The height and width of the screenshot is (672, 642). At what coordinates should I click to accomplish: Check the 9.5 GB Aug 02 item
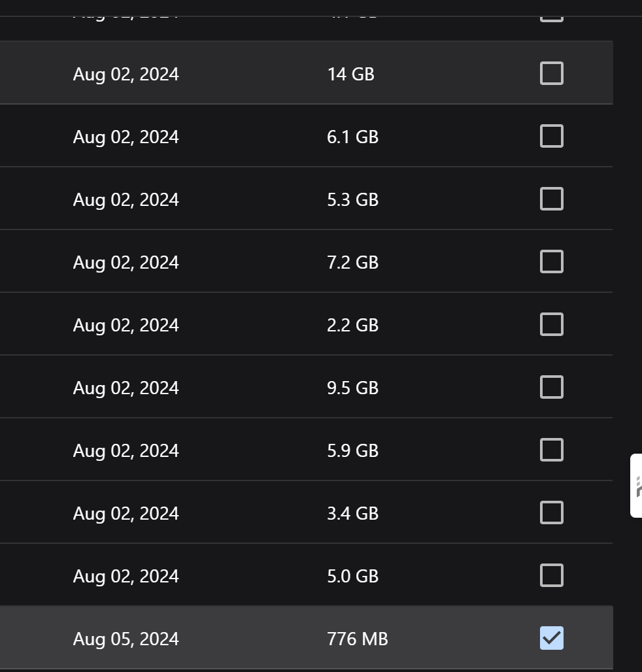click(551, 387)
